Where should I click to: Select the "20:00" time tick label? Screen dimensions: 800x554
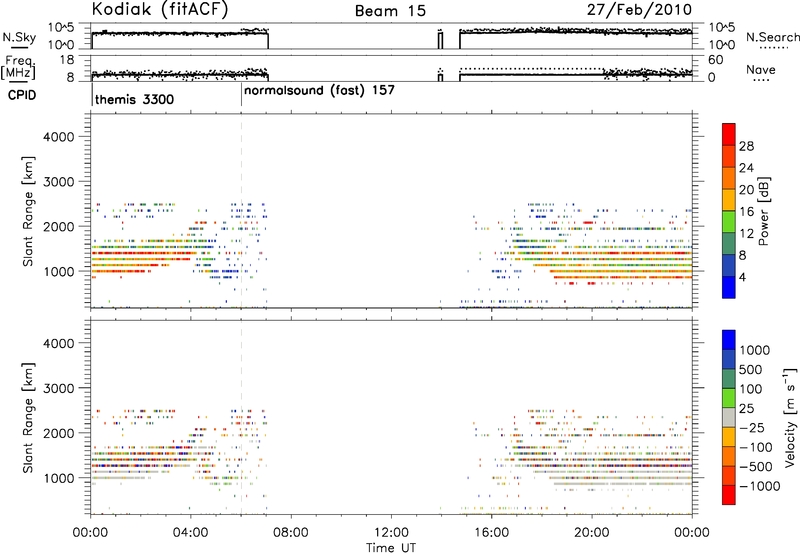coord(591,533)
